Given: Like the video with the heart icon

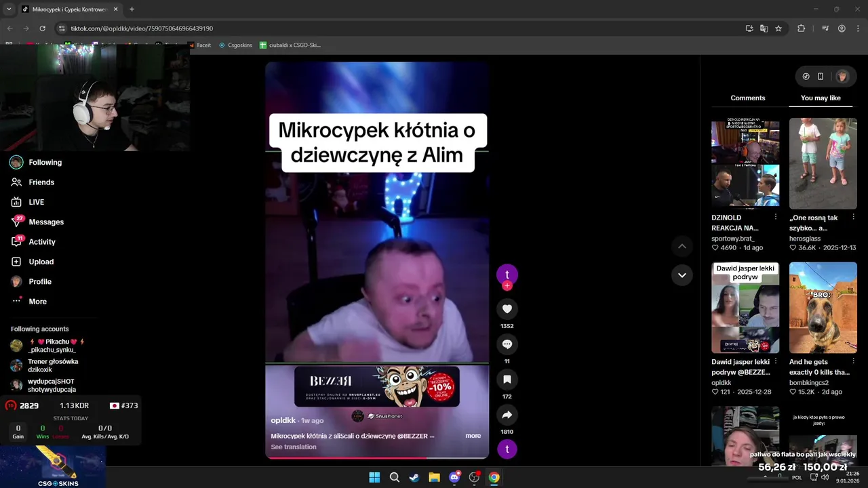Looking at the screenshot, I should 507,309.
